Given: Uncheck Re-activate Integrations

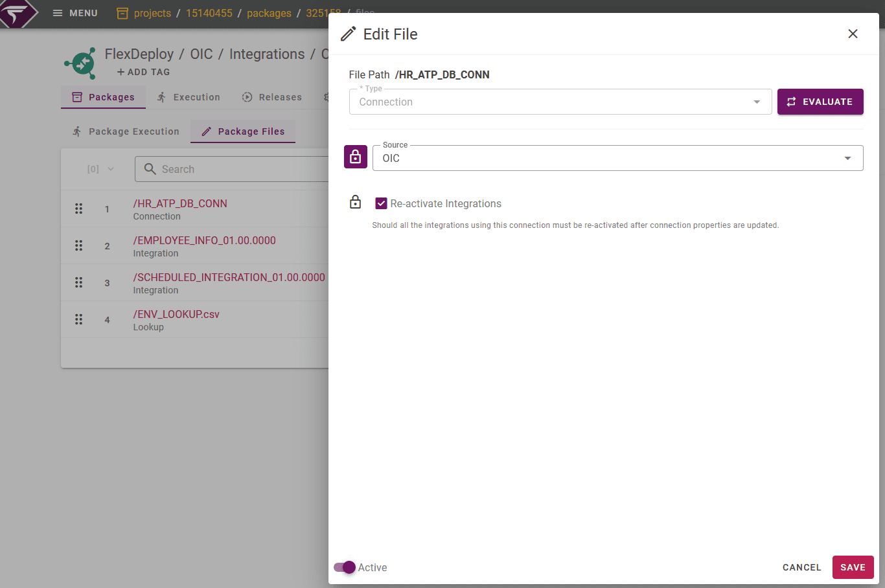Looking at the screenshot, I should click(x=382, y=203).
